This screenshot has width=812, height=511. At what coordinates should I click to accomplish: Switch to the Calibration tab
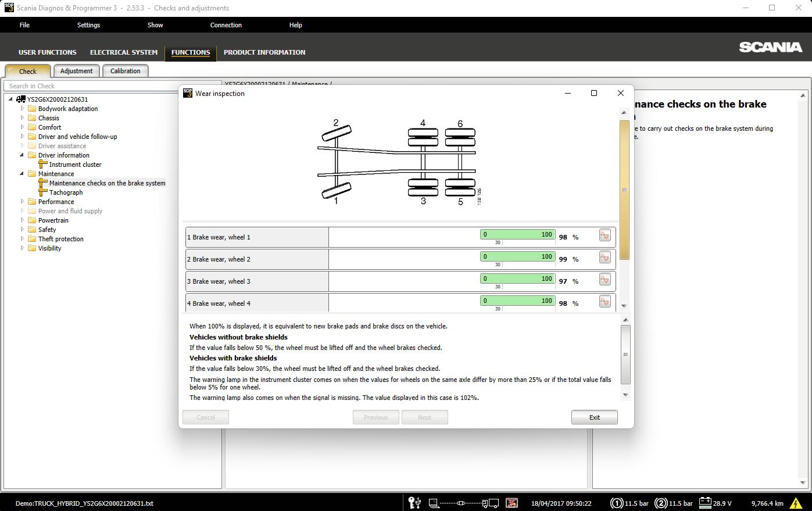125,71
